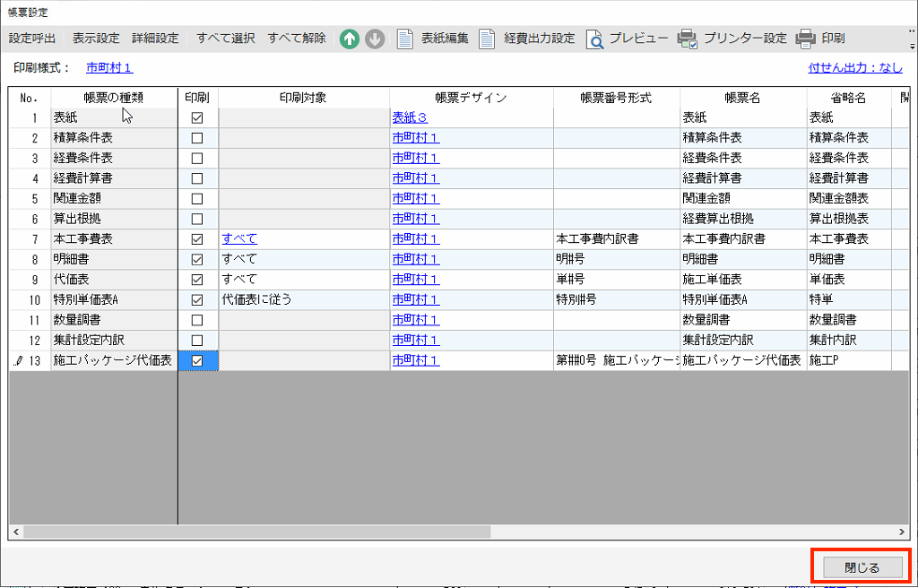This screenshot has width=918, height=588.
Task: Open 市町村１ design link for 施工パッケージ代価表
Action: 416,360
